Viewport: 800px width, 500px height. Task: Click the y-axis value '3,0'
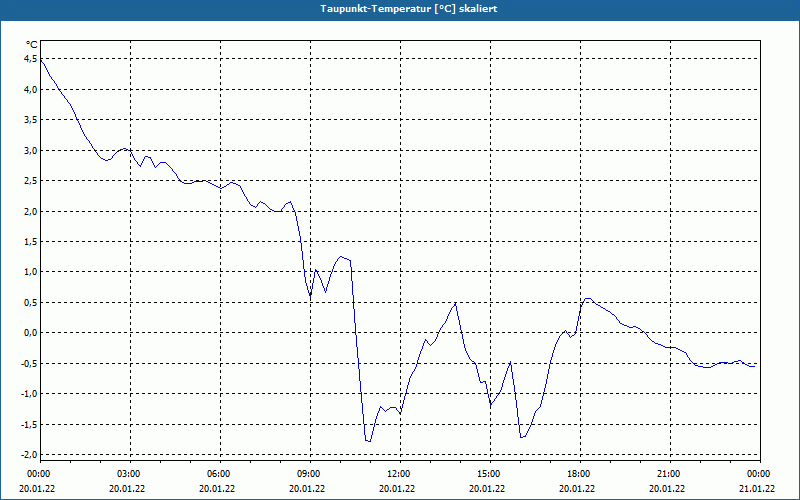tap(31, 151)
